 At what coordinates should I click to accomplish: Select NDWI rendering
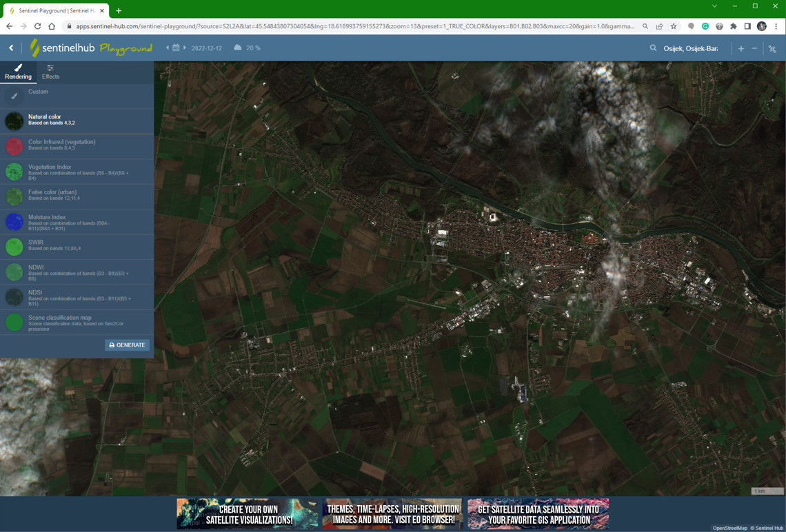(77, 272)
